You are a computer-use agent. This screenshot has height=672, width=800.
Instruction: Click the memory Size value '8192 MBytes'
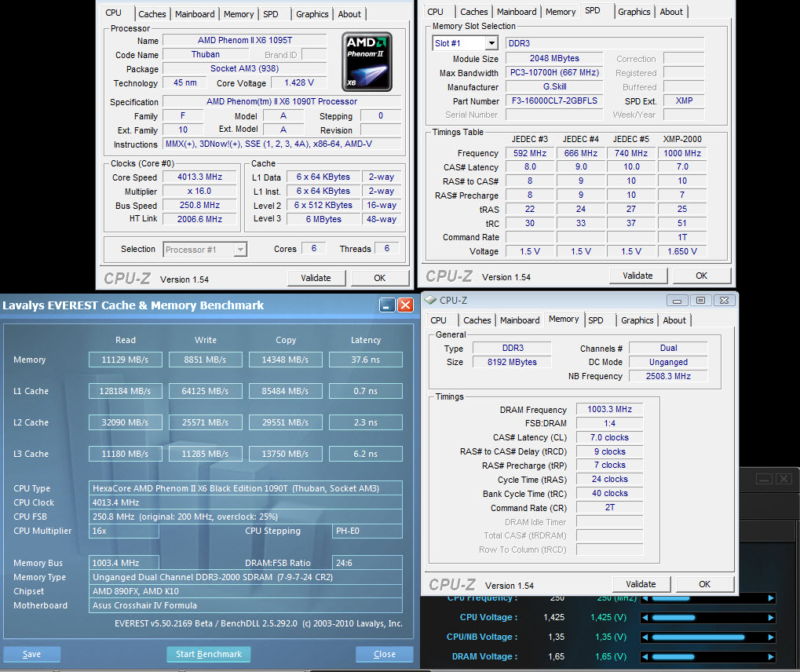pyautogui.click(x=512, y=362)
